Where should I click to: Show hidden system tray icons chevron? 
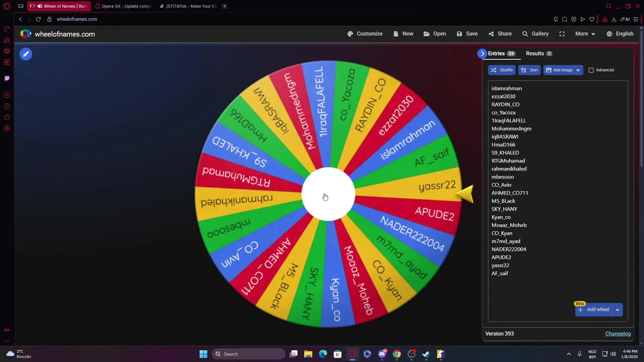point(569,354)
